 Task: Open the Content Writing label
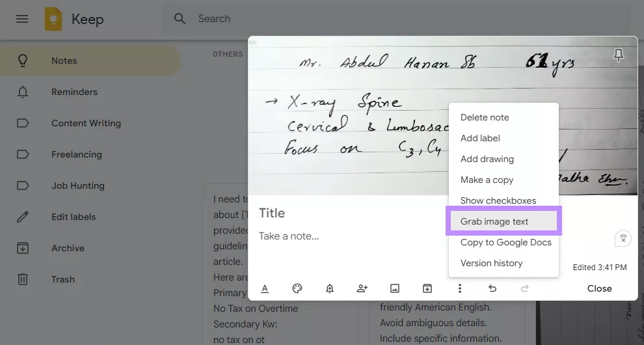click(90, 123)
